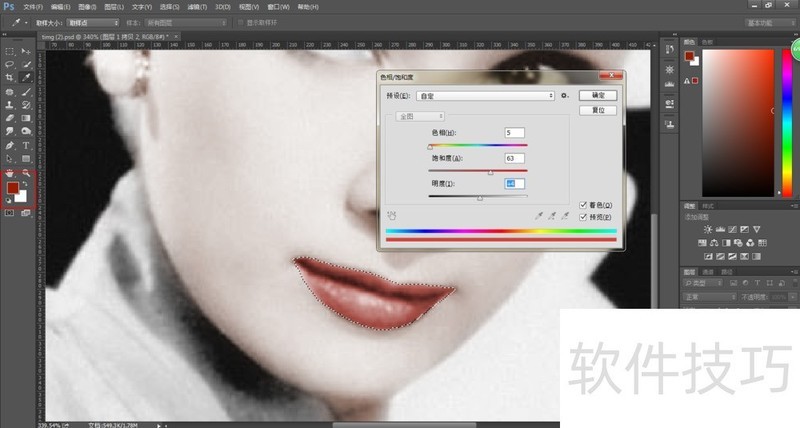Screen dimensions: 800x428
Task: Select the Rectangular Marquee tool
Action: coord(9,50)
